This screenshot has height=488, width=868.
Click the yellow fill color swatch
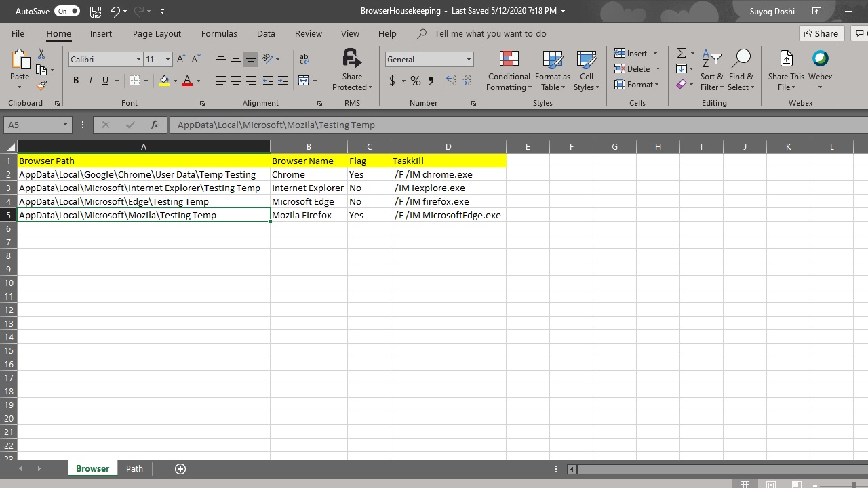tap(164, 81)
